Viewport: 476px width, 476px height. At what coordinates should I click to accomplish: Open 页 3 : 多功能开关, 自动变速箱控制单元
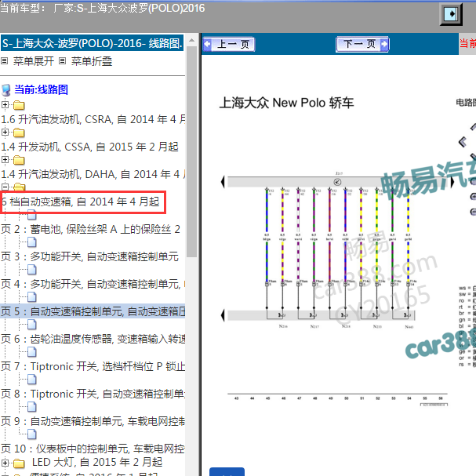(89, 257)
